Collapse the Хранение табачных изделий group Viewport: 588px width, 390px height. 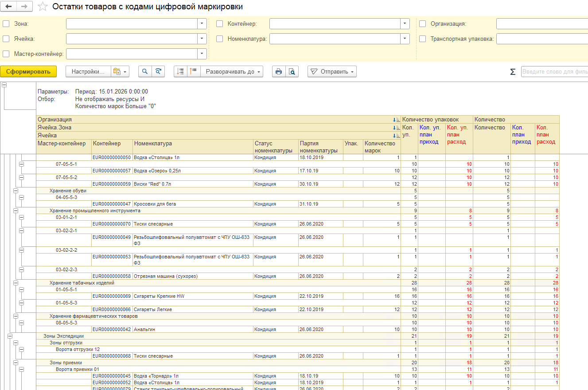point(16,283)
